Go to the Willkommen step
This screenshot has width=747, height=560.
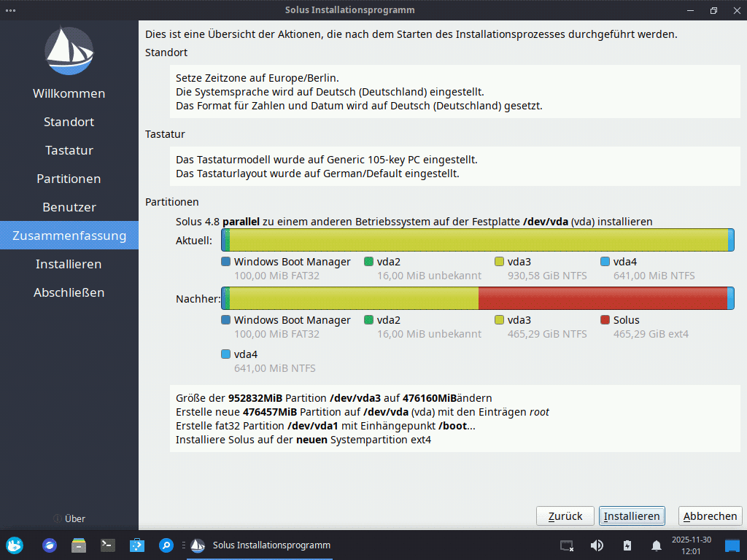69,93
